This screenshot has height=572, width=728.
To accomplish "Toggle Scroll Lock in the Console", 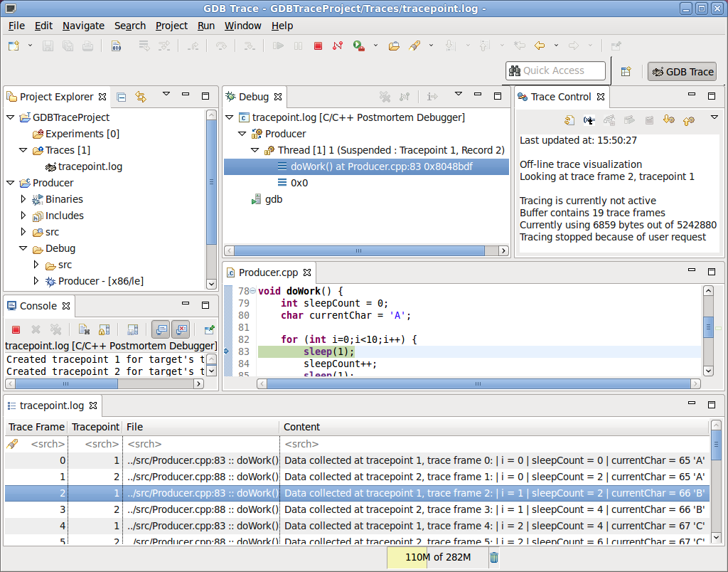I will (104, 329).
